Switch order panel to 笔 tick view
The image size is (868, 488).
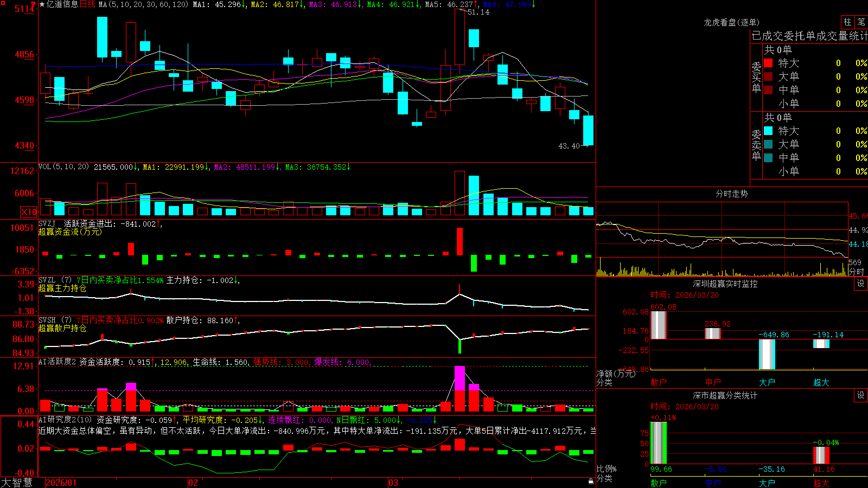click(x=861, y=22)
